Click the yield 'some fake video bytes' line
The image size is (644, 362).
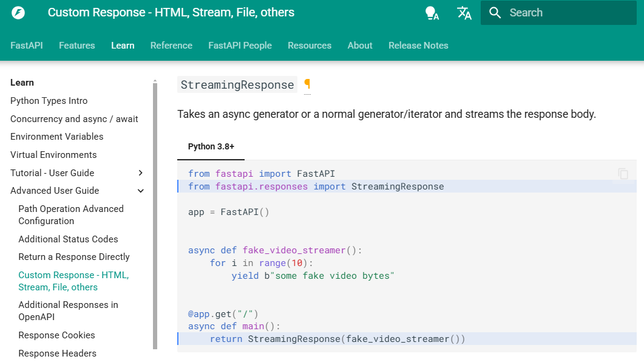click(313, 276)
